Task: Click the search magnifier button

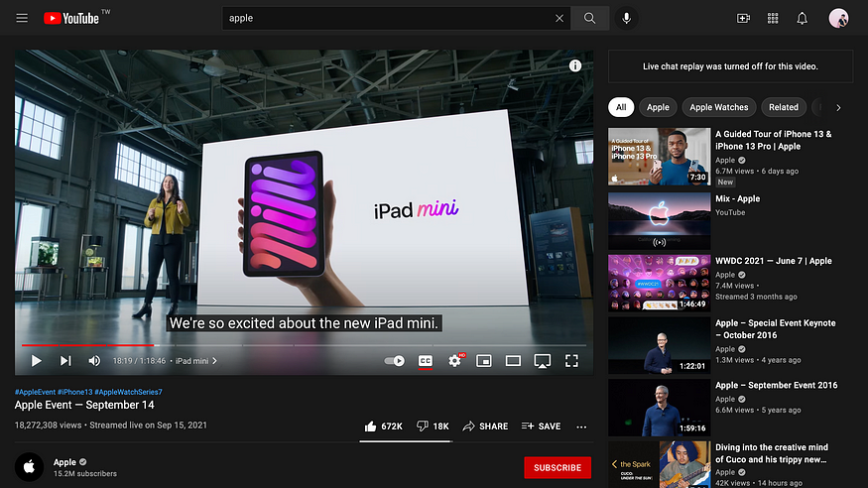Action: pyautogui.click(x=589, y=18)
